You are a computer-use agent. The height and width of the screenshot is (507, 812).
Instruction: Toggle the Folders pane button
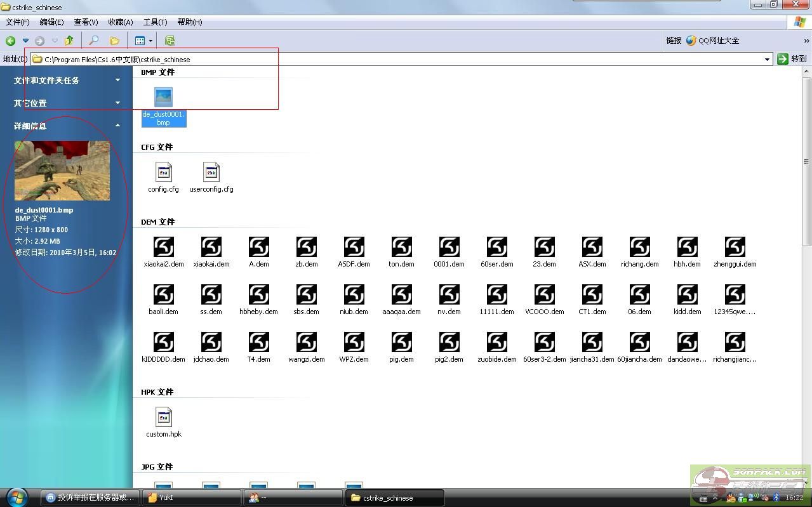click(114, 41)
